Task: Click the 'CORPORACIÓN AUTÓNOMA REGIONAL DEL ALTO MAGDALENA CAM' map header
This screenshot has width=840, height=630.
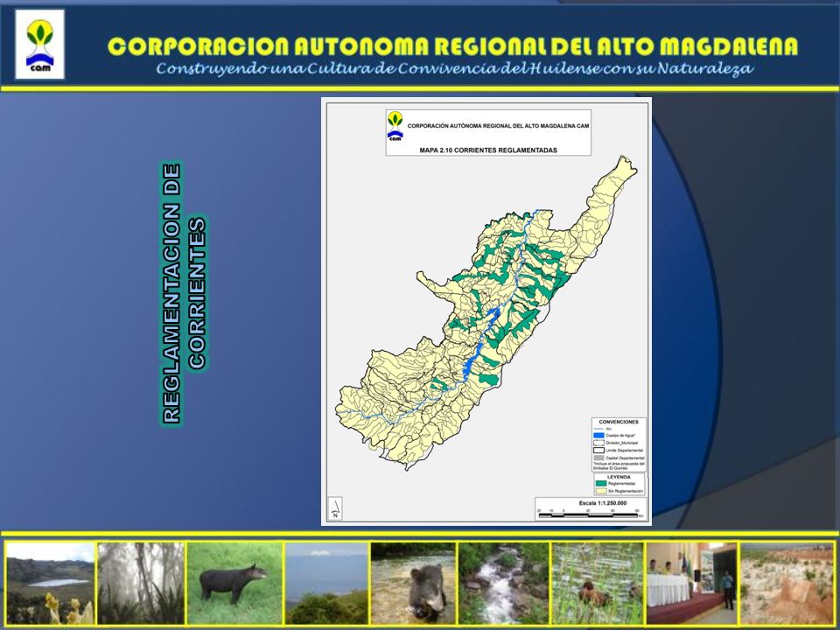Action: [x=498, y=126]
